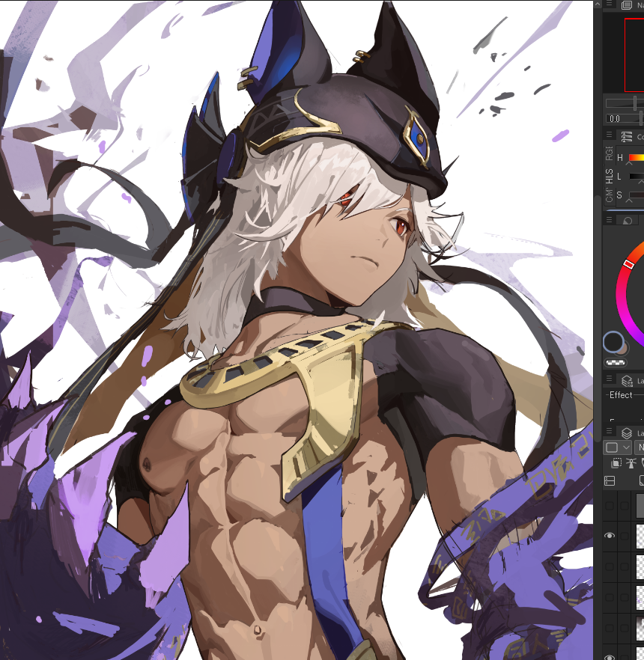Collapse the right palette dock with top chevron

click(x=598, y=4)
